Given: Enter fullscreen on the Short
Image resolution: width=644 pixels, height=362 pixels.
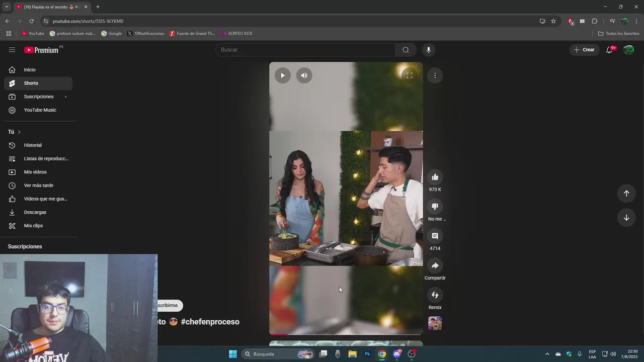Looking at the screenshot, I should (410, 75).
